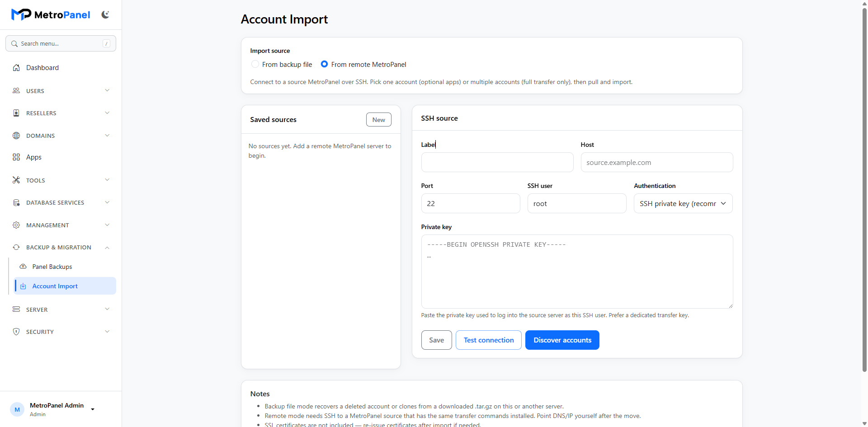This screenshot has height=427, width=868.
Task: Expand the Domains menu chevron
Action: point(107,136)
